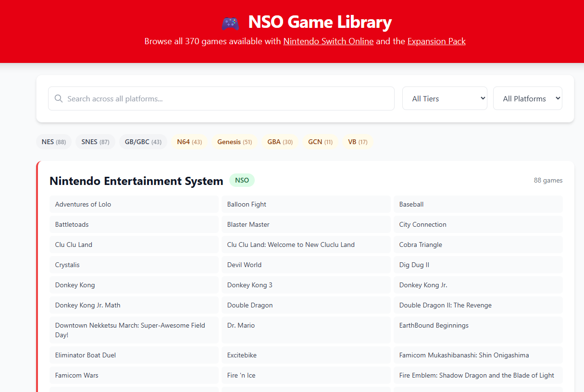Screen dimensions: 584x392
Task: Toggle the GB/GBC platform filter pill
Action: pyautogui.click(x=143, y=142)
